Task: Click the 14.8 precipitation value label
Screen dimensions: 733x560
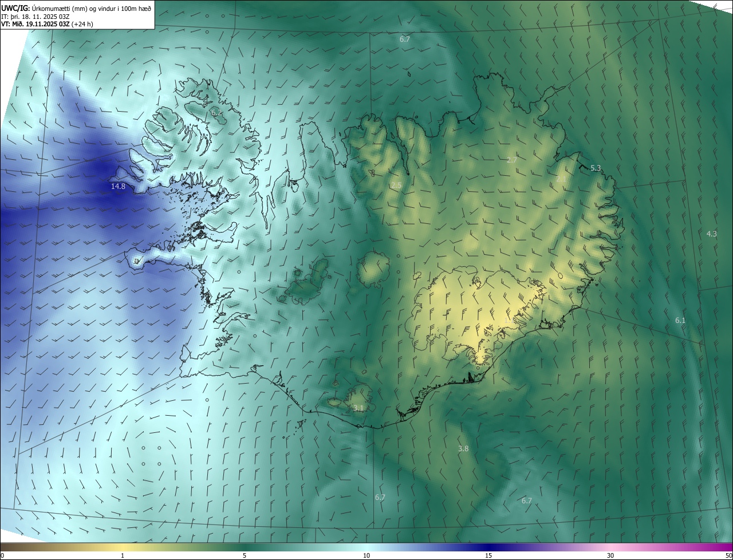Action: click(x=118, y=186)
